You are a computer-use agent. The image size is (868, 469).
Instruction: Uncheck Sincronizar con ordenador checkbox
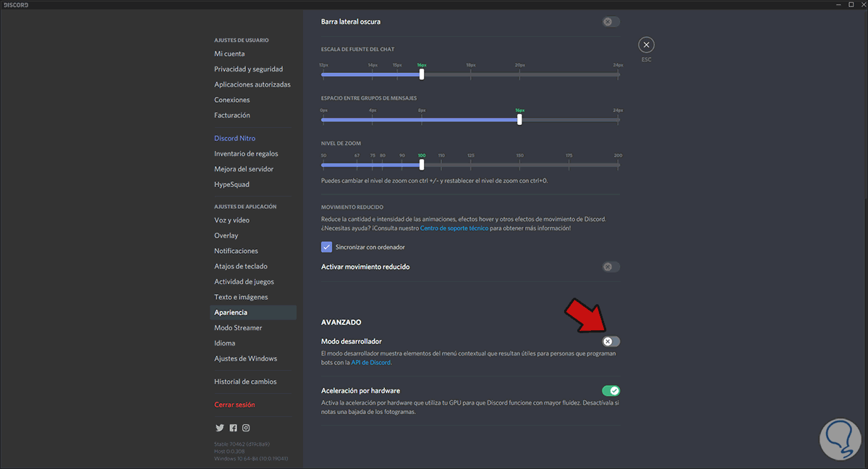point(326,247)
